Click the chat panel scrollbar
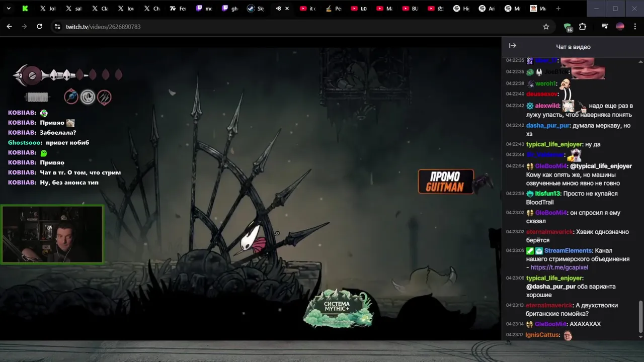Image resolution: width=644 pixels, height=362 pixels. [x=640, y=317]
